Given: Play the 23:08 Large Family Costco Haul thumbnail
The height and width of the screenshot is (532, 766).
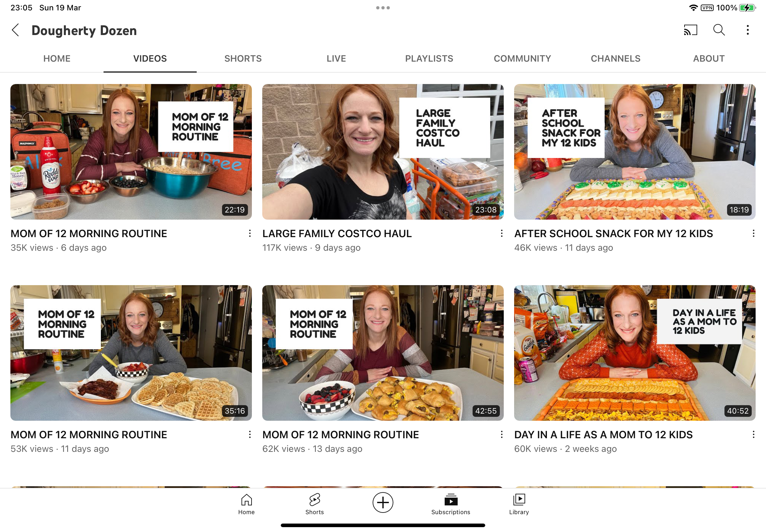Looking at the screenshot, I should point(383,152).
